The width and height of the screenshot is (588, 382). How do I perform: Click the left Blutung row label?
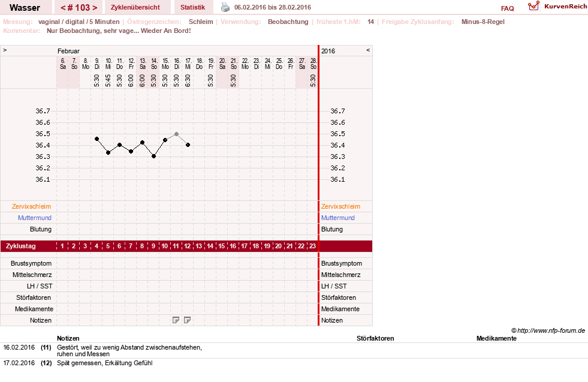tap(41, 229)
